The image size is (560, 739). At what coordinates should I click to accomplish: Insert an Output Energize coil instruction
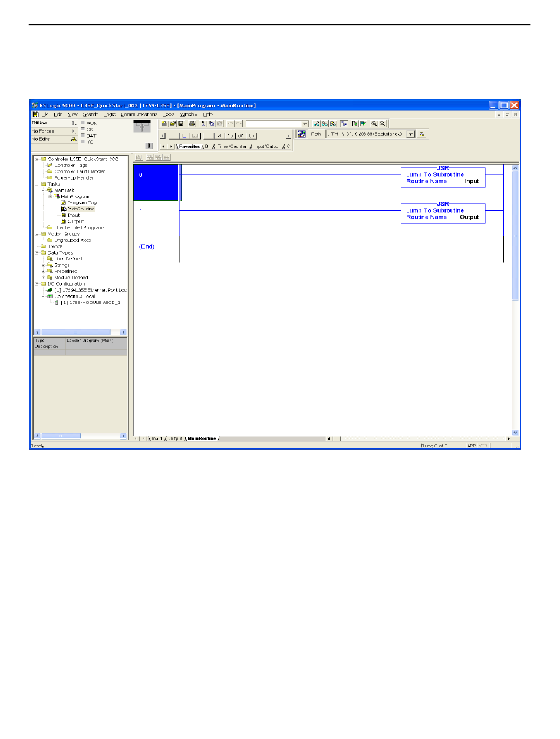[230, 136]
